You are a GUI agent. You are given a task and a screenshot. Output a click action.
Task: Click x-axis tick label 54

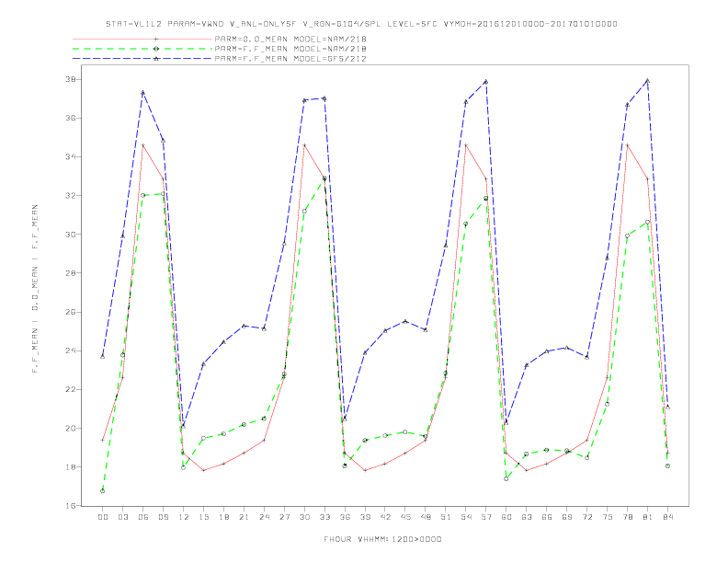point(466,517)
